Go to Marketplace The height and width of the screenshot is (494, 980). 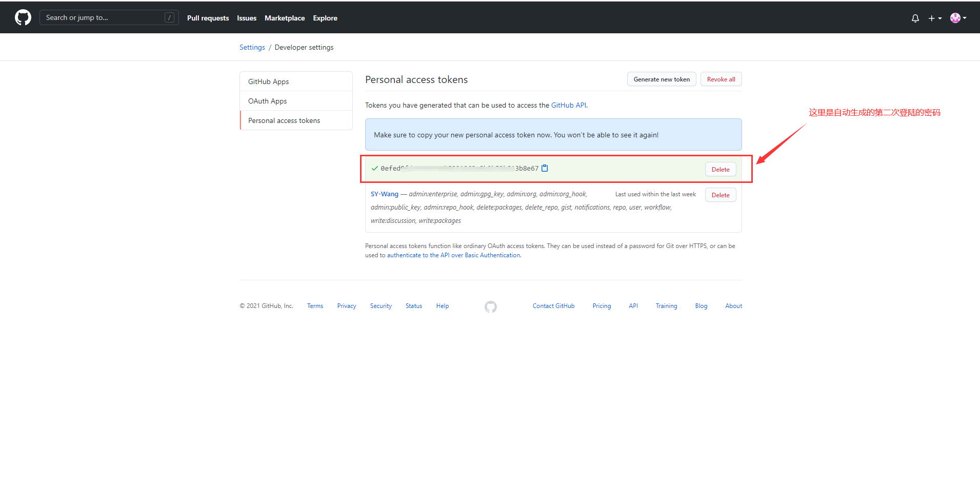(285, 18)
